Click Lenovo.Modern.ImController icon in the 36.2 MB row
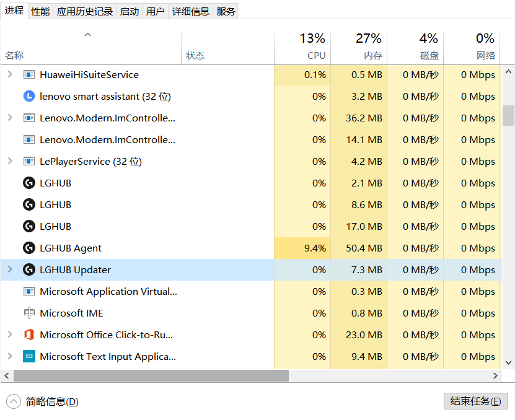This screenshot has width=515, height=420. click(x=29, y=118)
